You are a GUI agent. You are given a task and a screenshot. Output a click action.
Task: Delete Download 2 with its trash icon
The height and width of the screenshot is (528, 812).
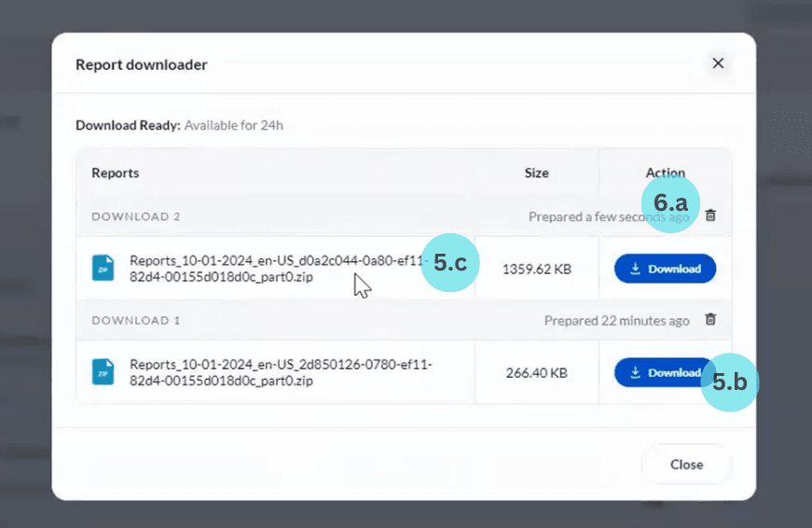pyautogui.click(x=710, y=215)
